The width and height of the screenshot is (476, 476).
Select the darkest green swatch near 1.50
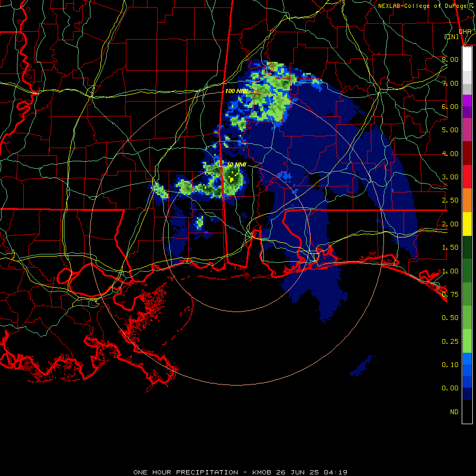[467, 247]
